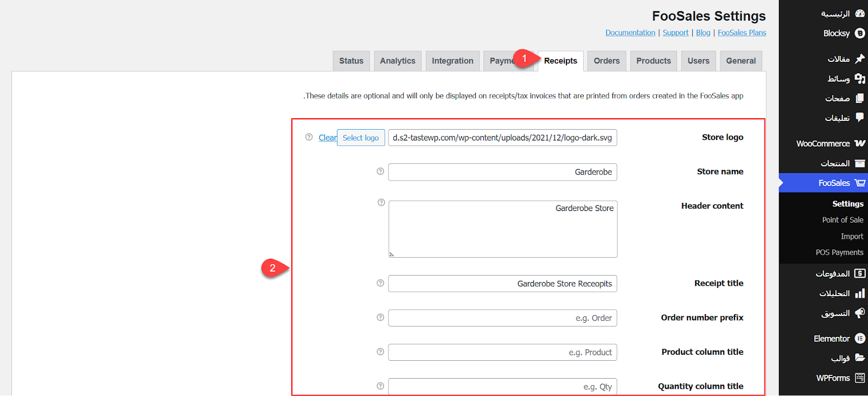Click the FooSales cart icon in the sidebar
Screen dimensions: 868x396
pyautogui.click(x=860, y=183)
